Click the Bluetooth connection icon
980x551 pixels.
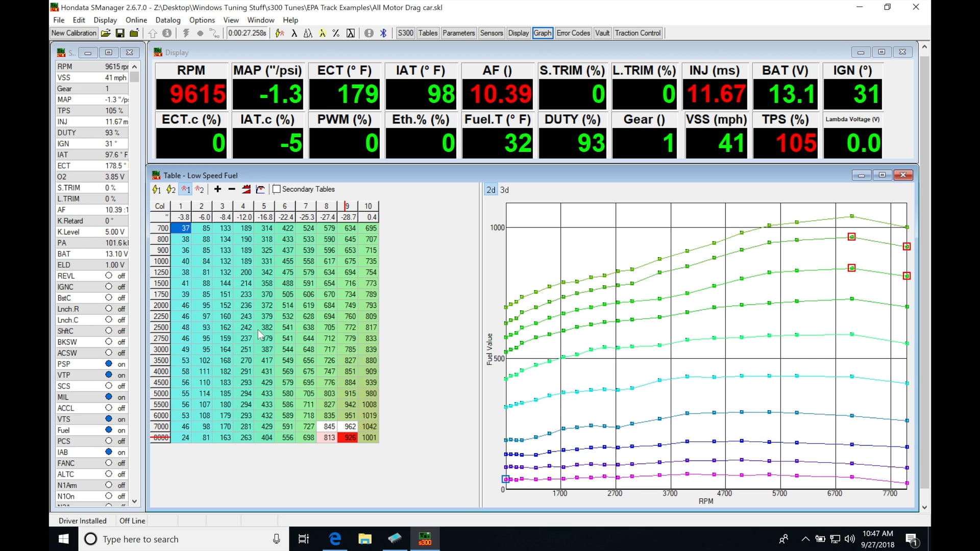click(x=383, y=33)
